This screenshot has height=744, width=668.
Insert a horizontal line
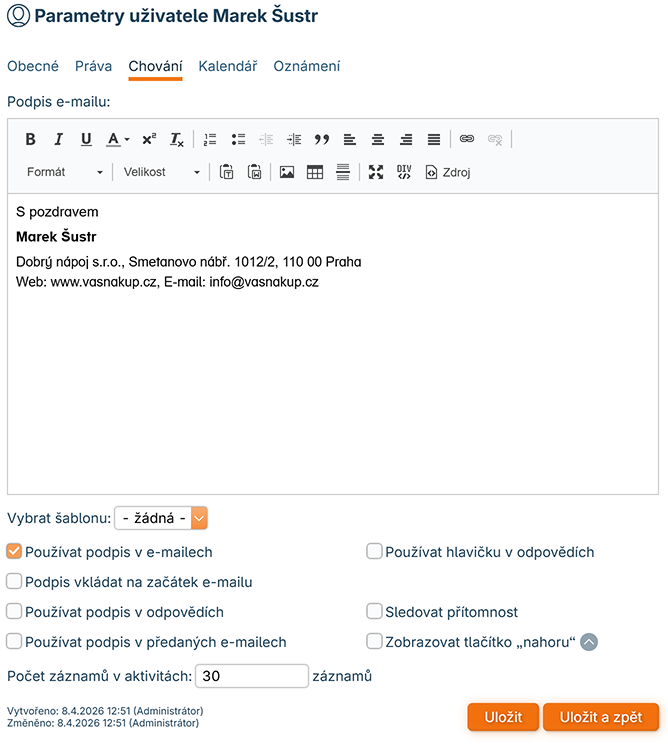point(343,172)
